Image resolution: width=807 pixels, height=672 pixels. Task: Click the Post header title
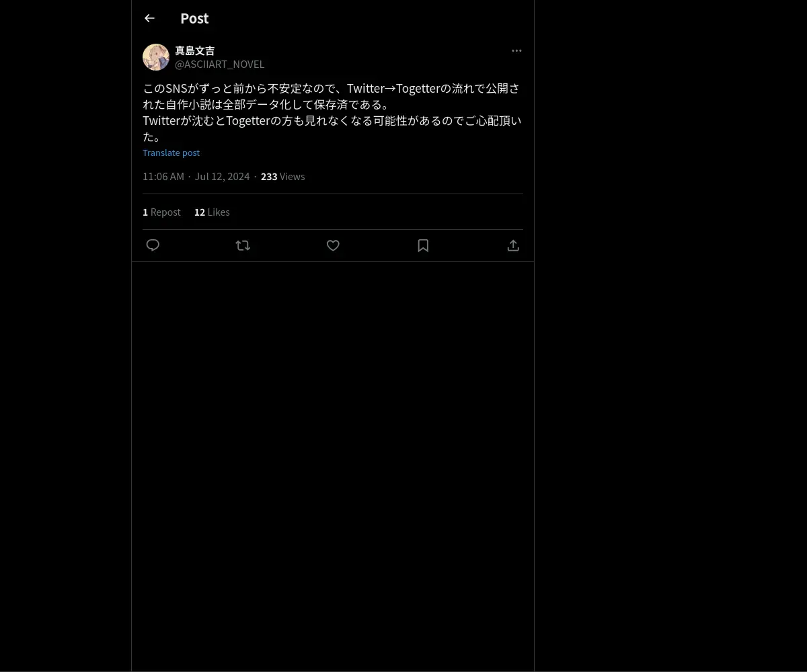(x=194, y=18)
